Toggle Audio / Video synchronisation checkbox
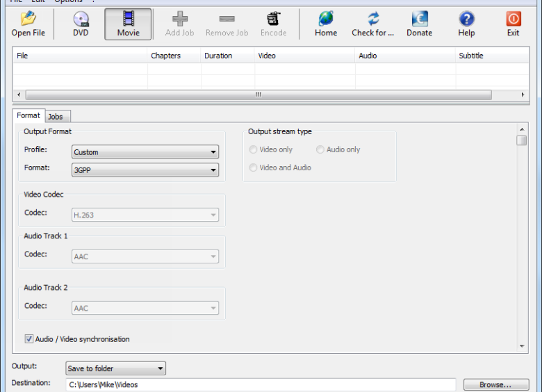 pyautogui.click(x=29, y=339)
